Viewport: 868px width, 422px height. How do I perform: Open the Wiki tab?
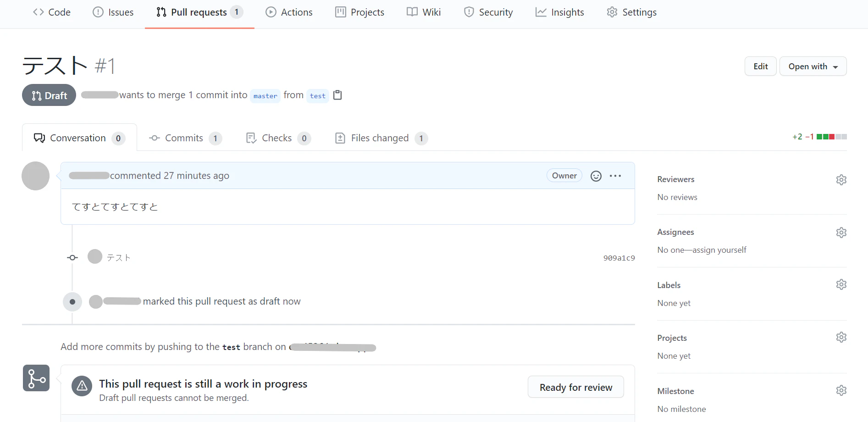(424, 12)
